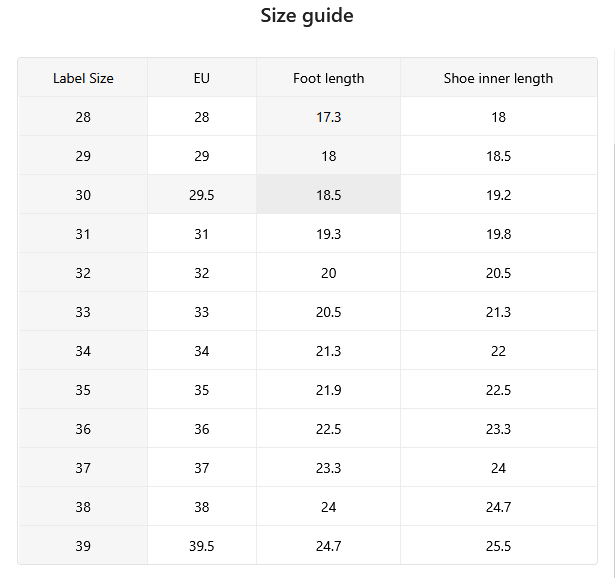
Task: Click the Label Size column header
Action: 83,78
